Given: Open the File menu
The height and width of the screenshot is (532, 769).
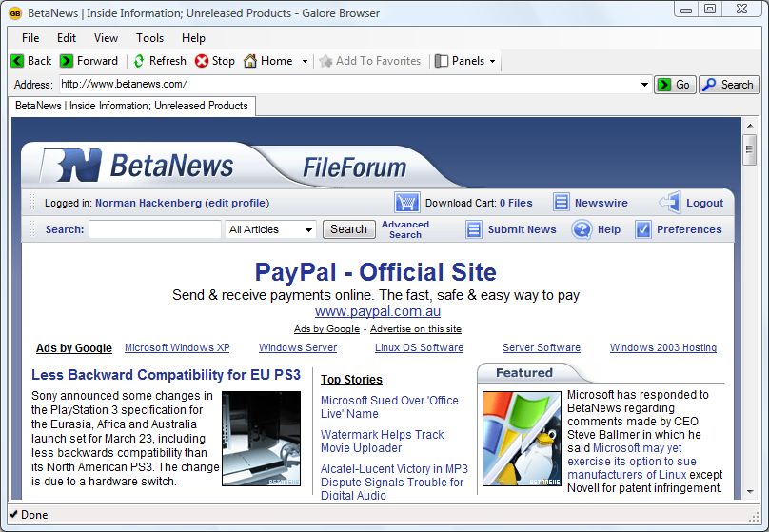Looking at the screenshot, I should tap(30, 38).
